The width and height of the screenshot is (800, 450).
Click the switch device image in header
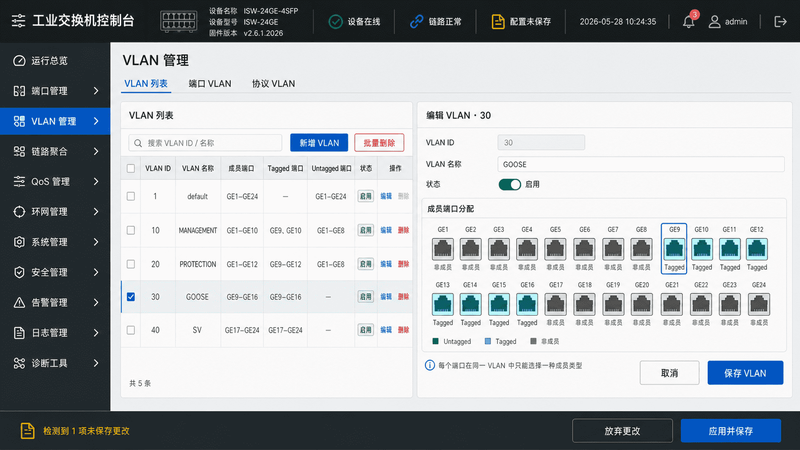tap(179, 21)
